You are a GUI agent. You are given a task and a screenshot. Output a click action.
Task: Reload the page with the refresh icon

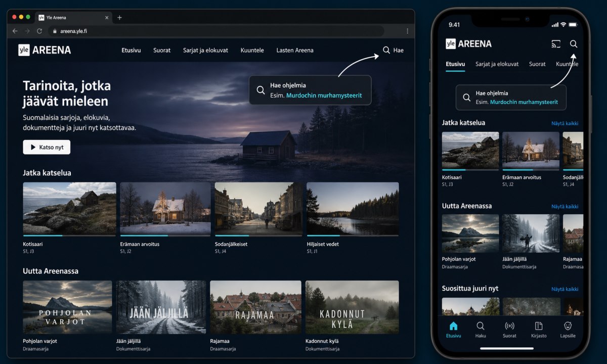click(x=39, y=31)
